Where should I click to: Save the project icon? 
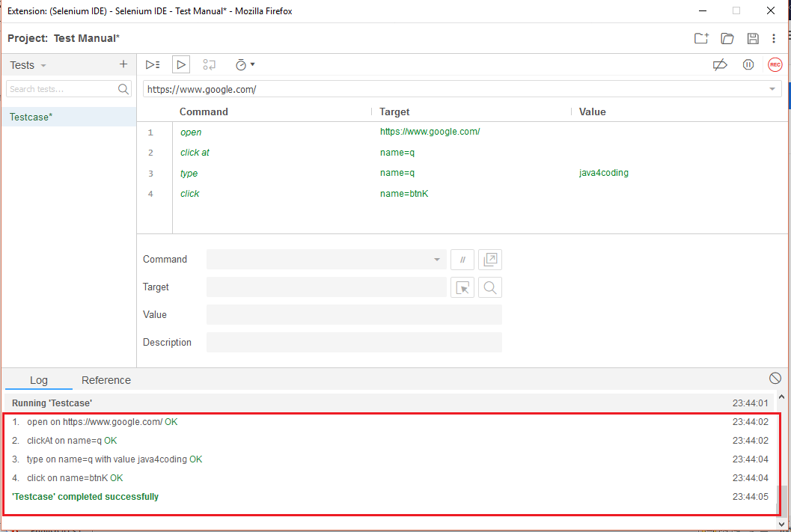753,38
